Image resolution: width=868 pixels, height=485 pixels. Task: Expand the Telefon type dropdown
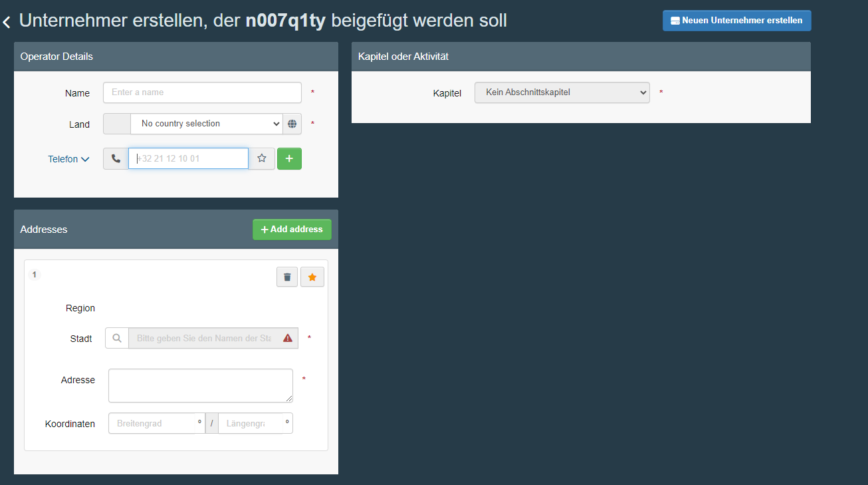pos(68,160)
